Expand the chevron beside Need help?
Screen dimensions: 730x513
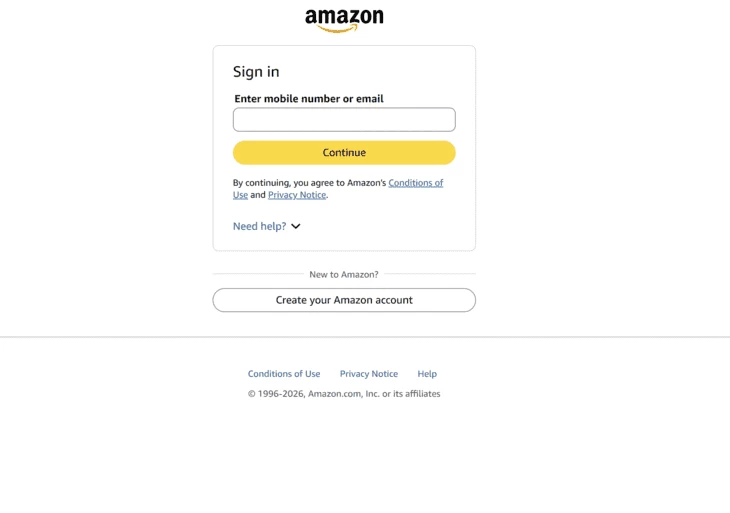pyautogui.click(x=296, y=226)
